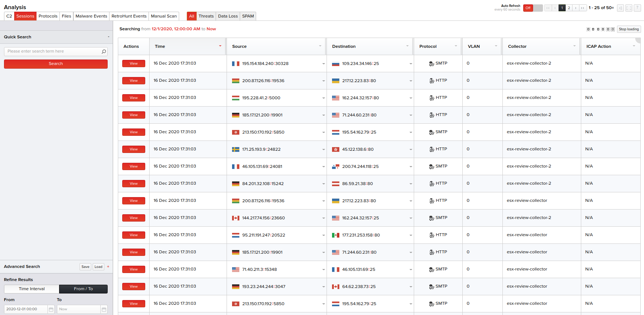Screen dimensions: 644x315
Task: Select the Threats filter tab
Action: pos(206,16)
